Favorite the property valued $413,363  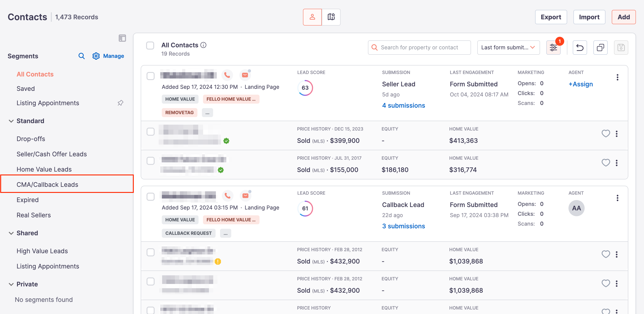(605, 133)
